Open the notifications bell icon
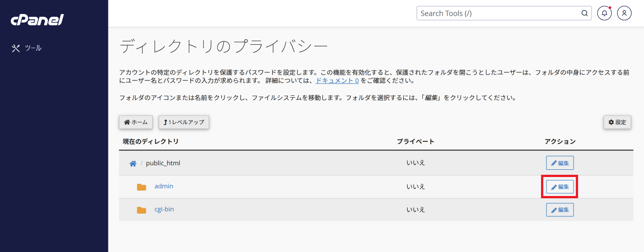Image resolution: width=644 pixels, height=252 pixels. pos(604,13)
